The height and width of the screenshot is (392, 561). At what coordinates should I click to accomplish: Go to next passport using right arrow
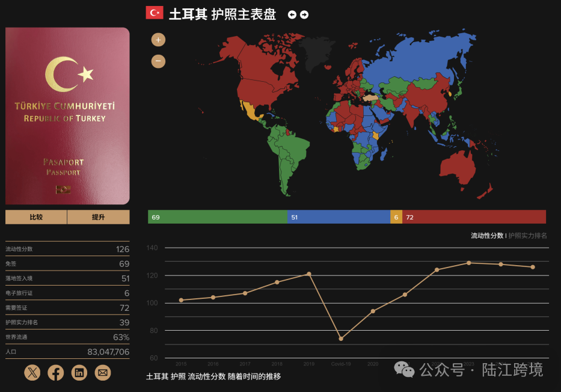(304, 14)
